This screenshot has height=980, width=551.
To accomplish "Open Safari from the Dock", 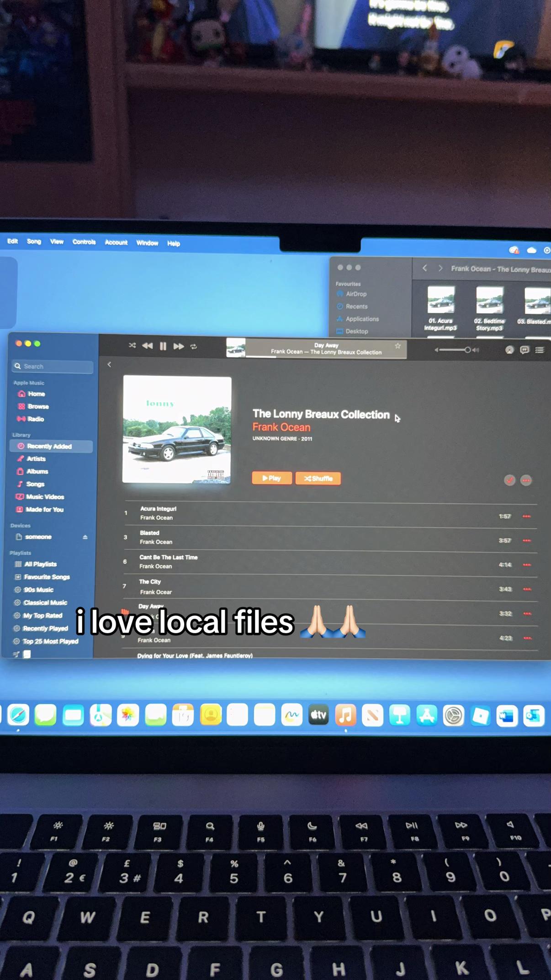I will [18, 714].
